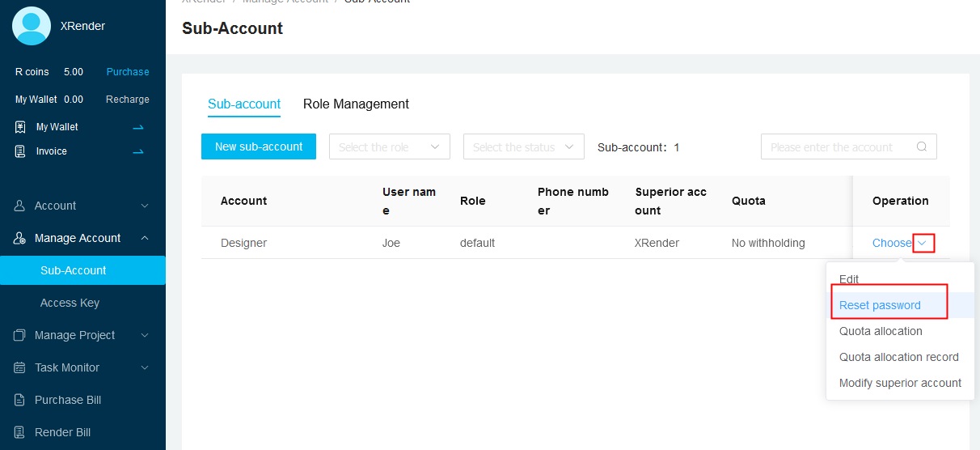Create a New sub-account

pyautogui.click(x=259, y=146)
